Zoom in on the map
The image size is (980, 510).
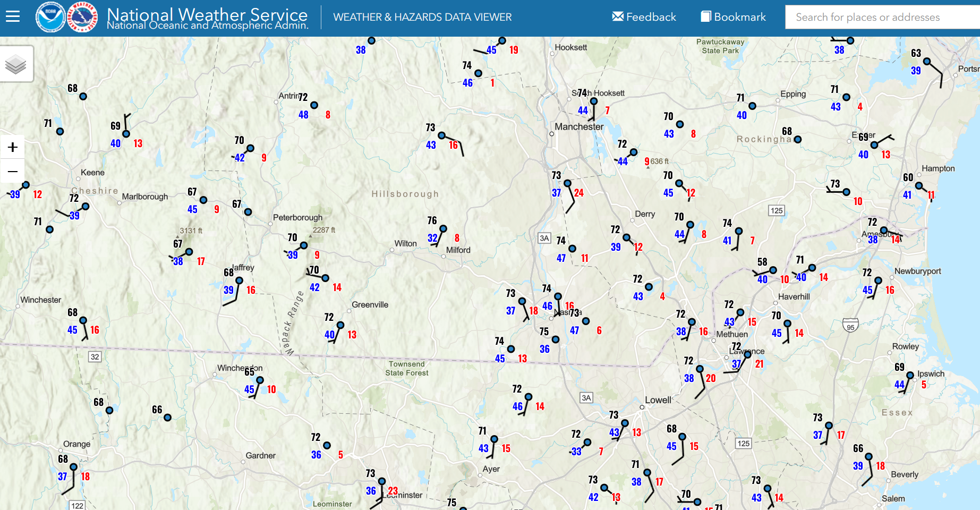13,147
